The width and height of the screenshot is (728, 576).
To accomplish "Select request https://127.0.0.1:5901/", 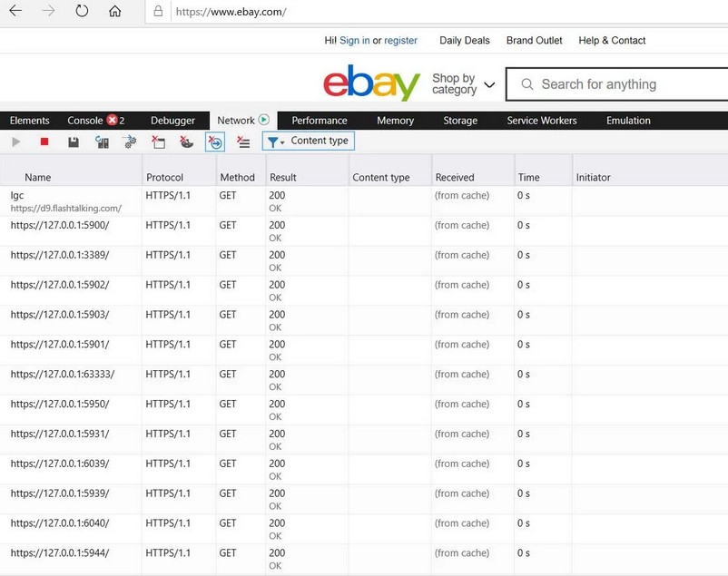I will click(364, 350).
